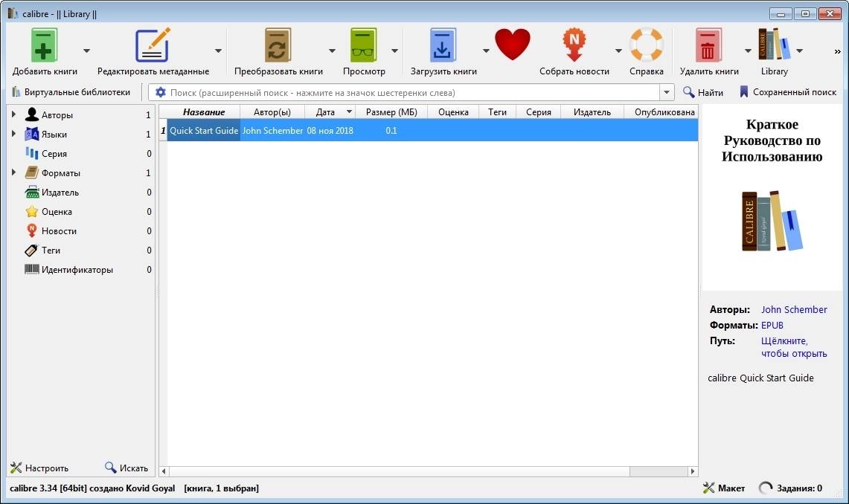This screenshot has width=849, height=504.
Task: Click the Remove books (Удалить книги) icon
Action: tap(708, 45)
